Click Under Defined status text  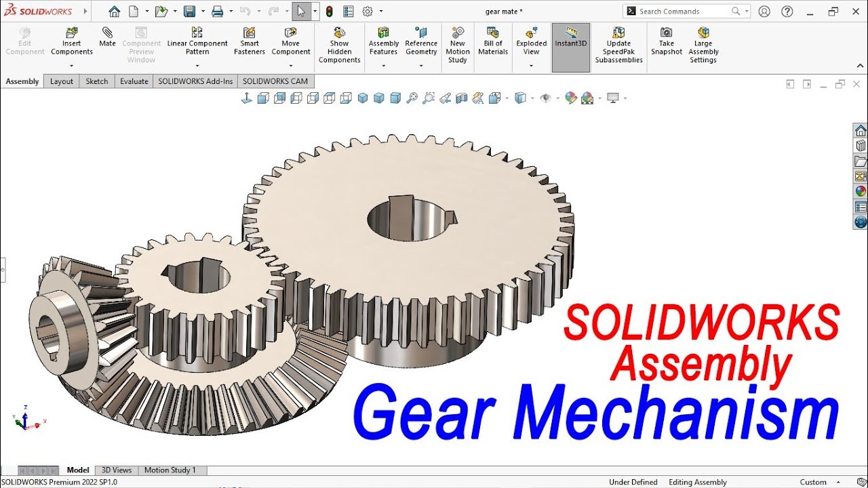(x=633, y=482)
